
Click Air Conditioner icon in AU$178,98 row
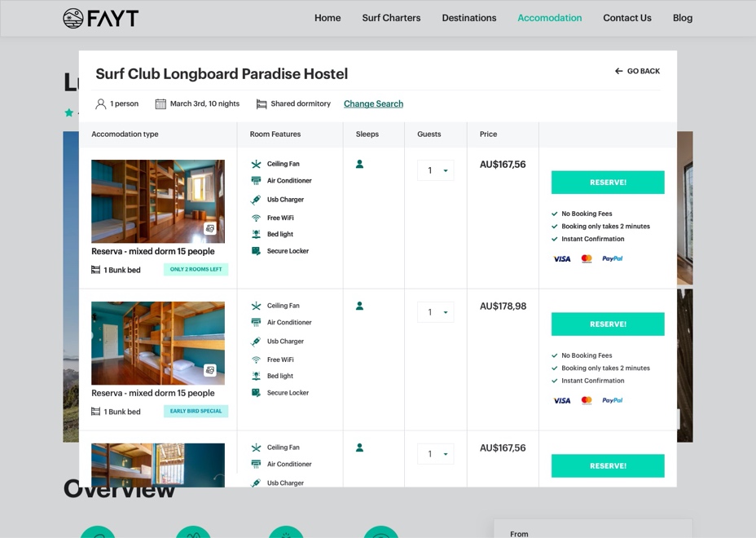pos(256,322)
